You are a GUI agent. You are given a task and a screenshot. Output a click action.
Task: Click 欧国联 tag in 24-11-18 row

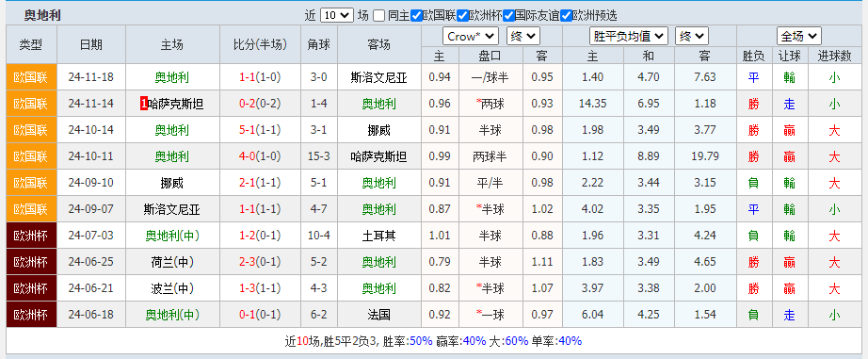pos(32,77)
